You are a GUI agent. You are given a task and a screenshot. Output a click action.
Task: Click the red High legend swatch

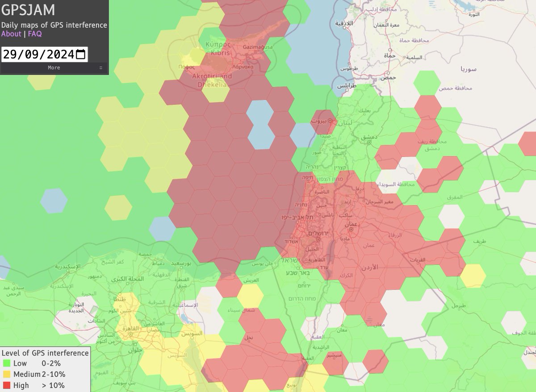tap(6, 385)
